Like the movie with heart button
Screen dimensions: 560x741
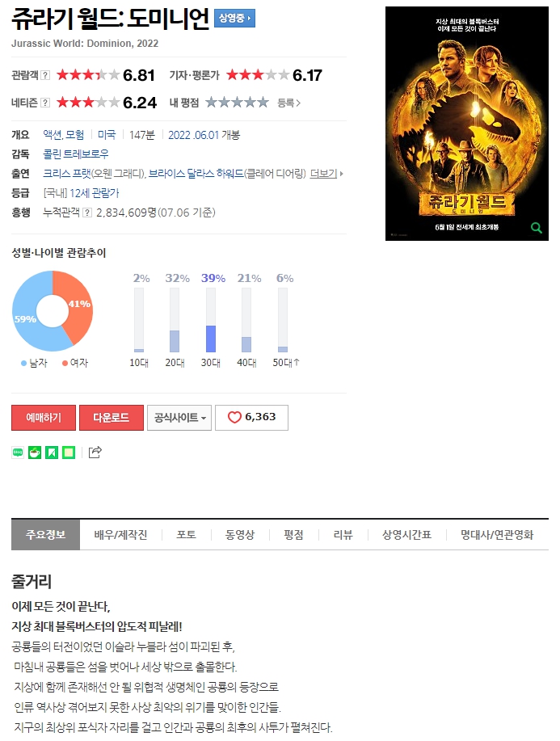[x=251, y=417]
